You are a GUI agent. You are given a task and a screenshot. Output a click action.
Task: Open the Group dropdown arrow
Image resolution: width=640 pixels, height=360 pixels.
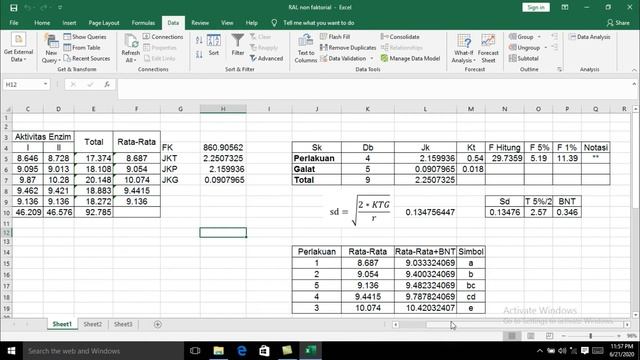[x=539, y=37]
